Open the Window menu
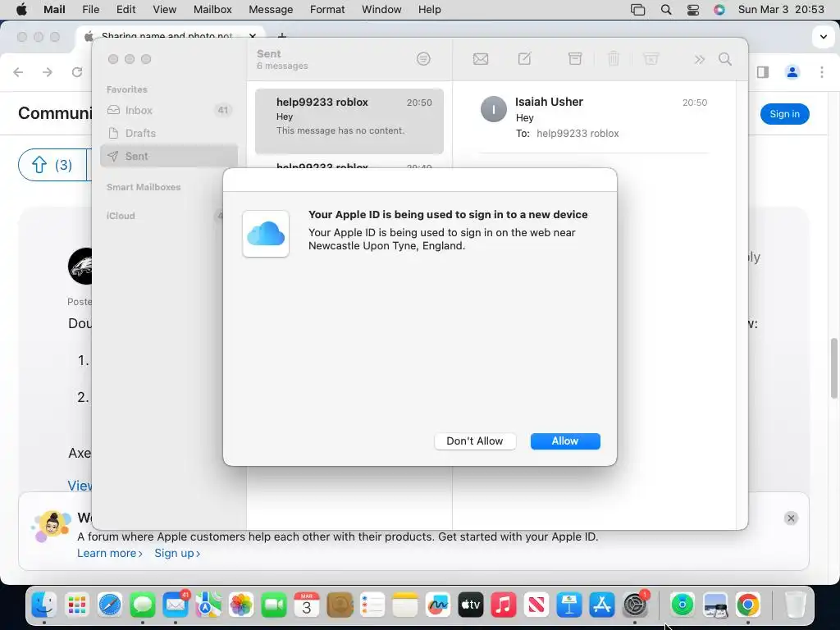The width and height of the screenshot is (840, 630). pyautogui.click(x=381, y=10)
